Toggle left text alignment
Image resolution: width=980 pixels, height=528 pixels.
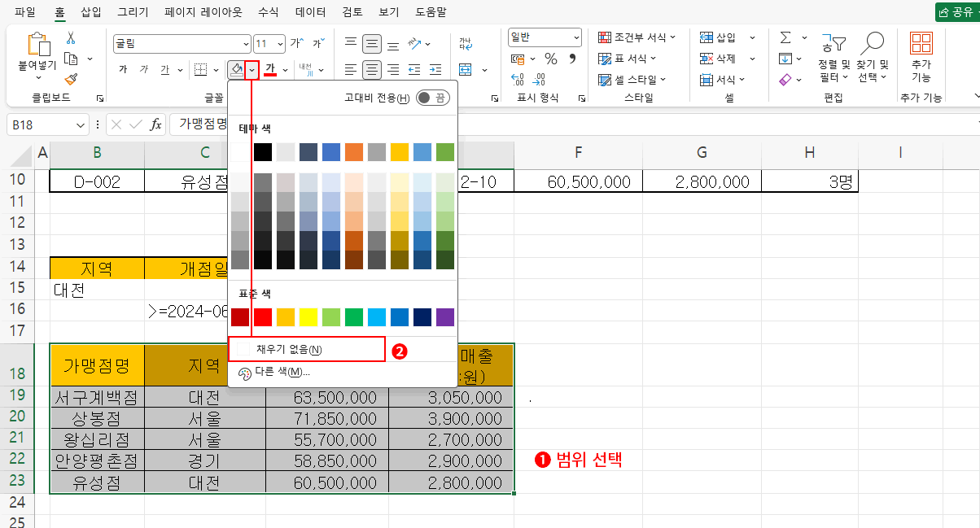coord(351,70)
